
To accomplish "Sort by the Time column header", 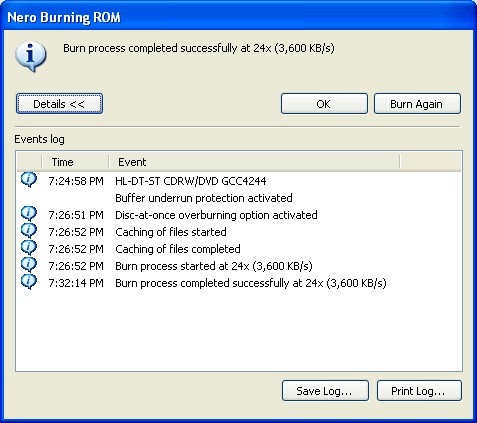I will point(75,162).
